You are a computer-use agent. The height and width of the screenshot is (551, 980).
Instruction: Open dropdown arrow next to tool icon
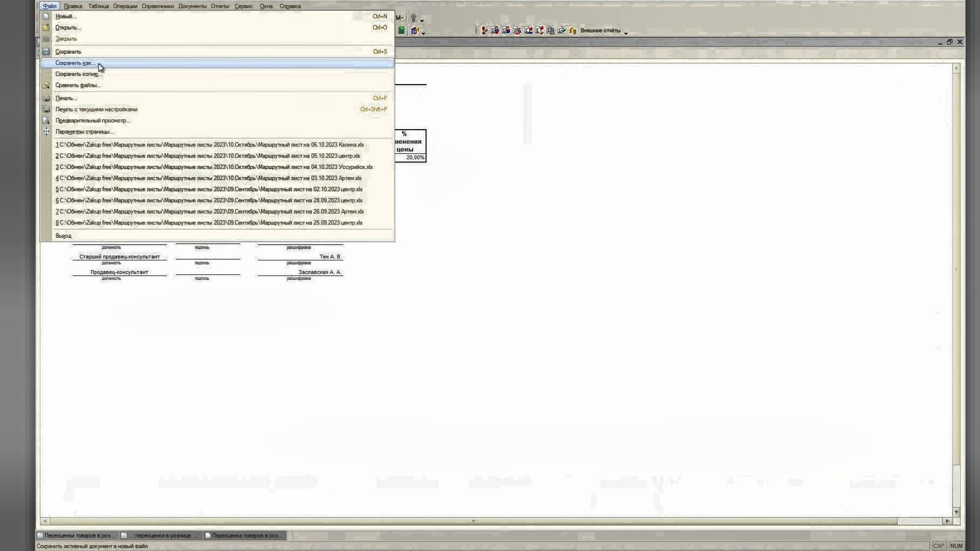422,20
